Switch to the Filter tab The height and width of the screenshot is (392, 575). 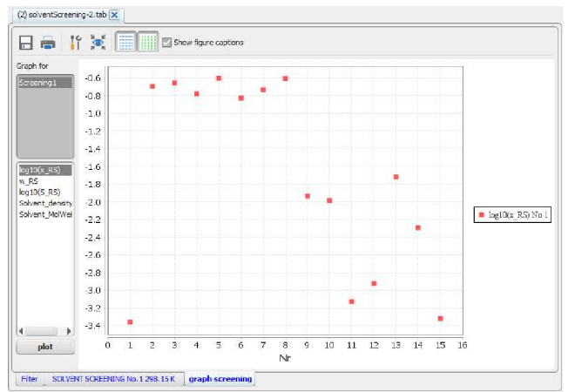point(30,379)
